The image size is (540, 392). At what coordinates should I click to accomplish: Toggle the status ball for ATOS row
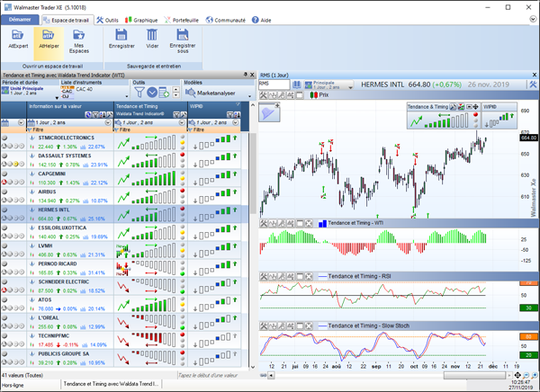4,299
